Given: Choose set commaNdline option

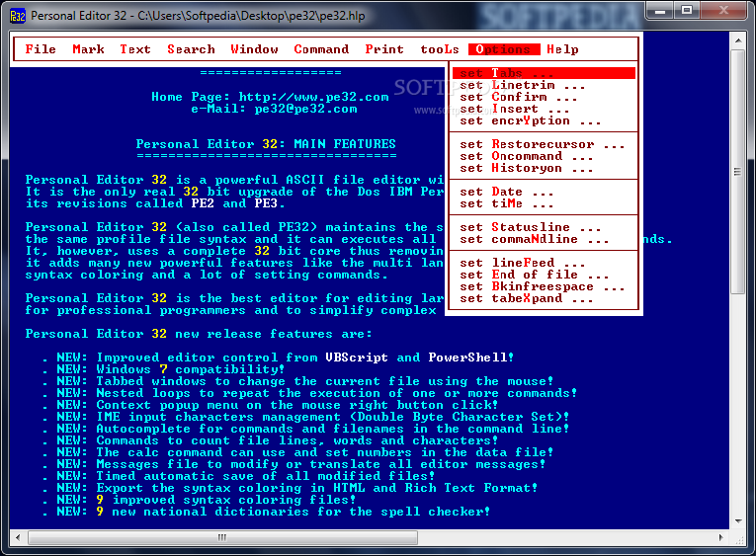Looking at the screenshot, I should (544, 239).
